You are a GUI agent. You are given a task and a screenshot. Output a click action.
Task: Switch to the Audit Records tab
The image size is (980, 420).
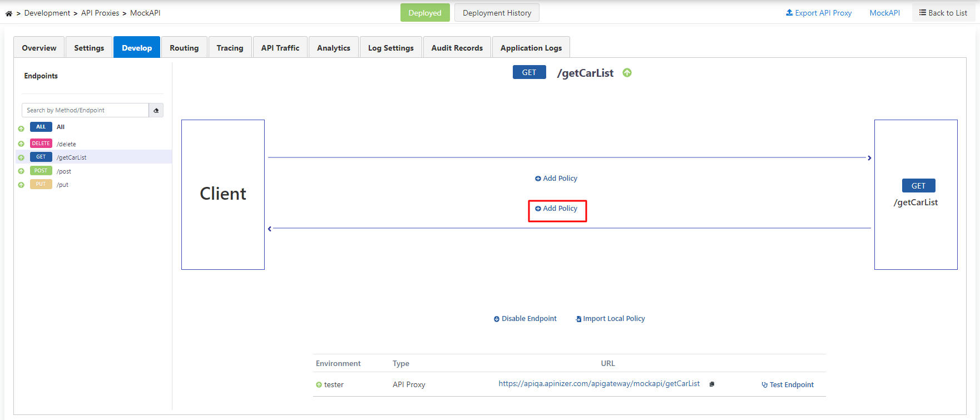(457, 48)
